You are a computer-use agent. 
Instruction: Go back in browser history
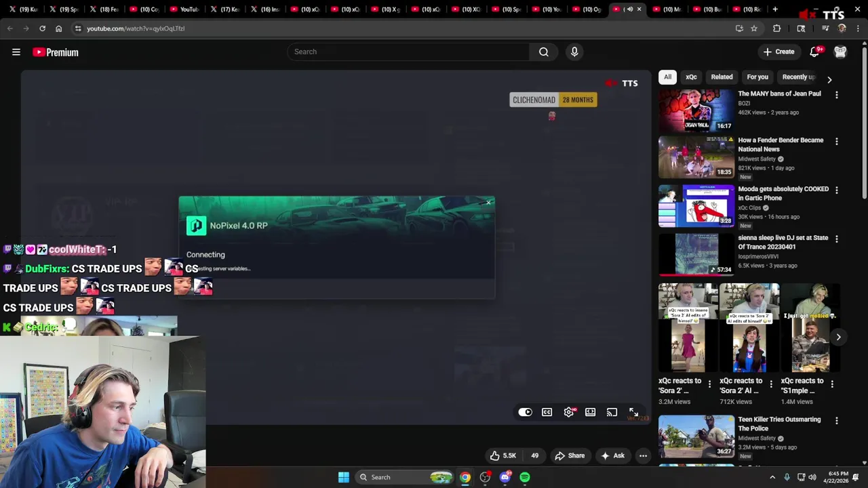[10, 28]
